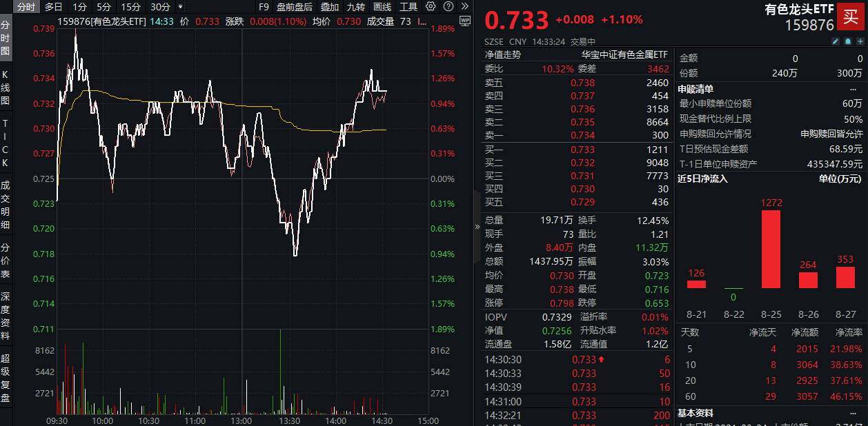
Task: Open the 九转 indicator tool
Action: pyautogui.click(x=355, y=6)
